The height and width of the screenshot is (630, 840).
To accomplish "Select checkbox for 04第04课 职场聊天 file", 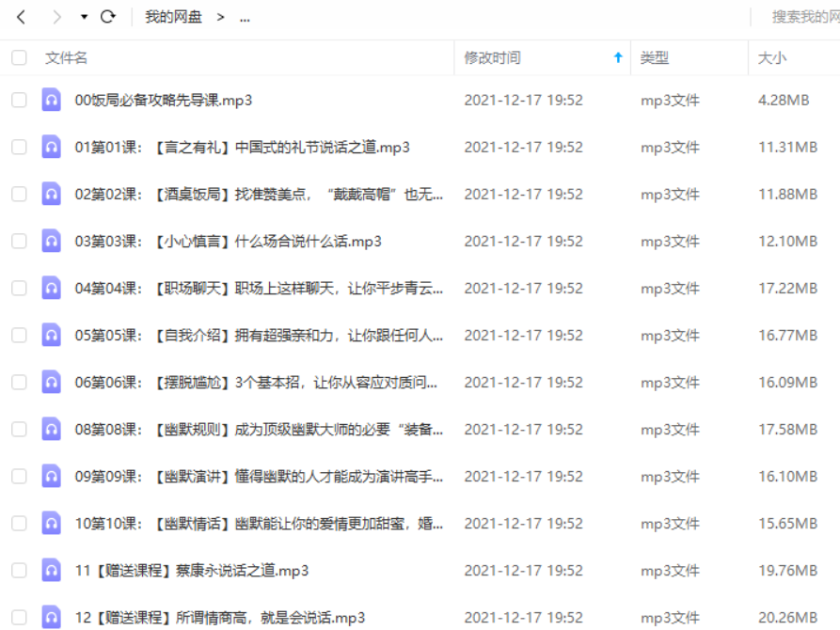I will pos(19,288).
